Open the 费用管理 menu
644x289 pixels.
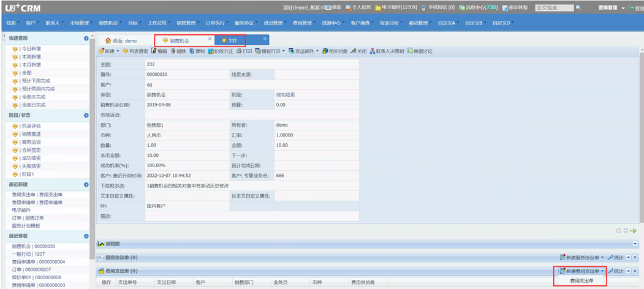point(302,23)
